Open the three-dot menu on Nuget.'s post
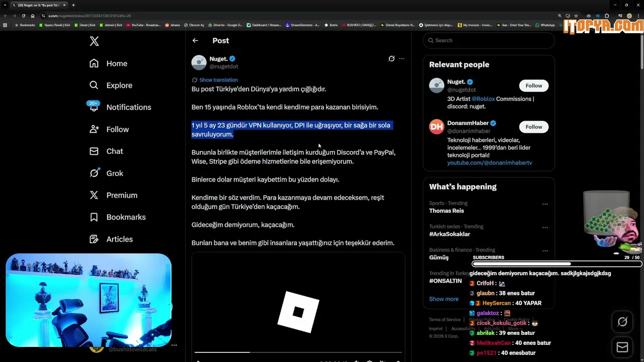Image resolution: width=644 pixels, height=362 pixels. point(401,59)
